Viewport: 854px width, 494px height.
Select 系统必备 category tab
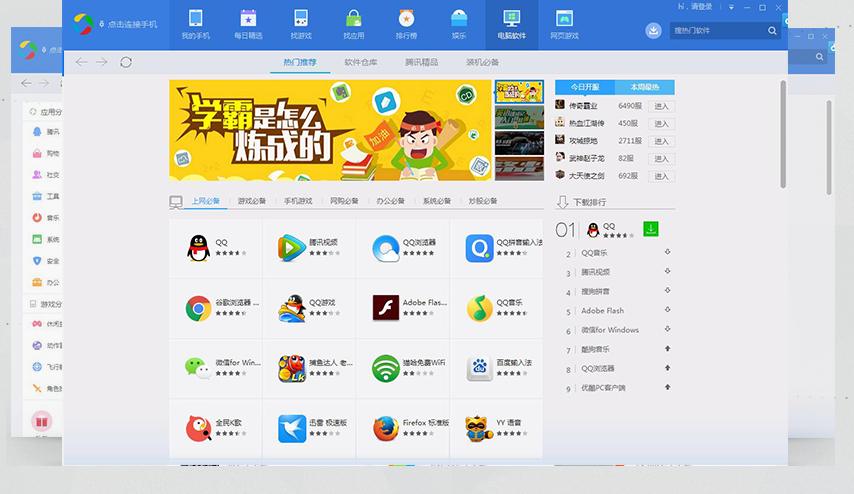(x=437, y=201)
